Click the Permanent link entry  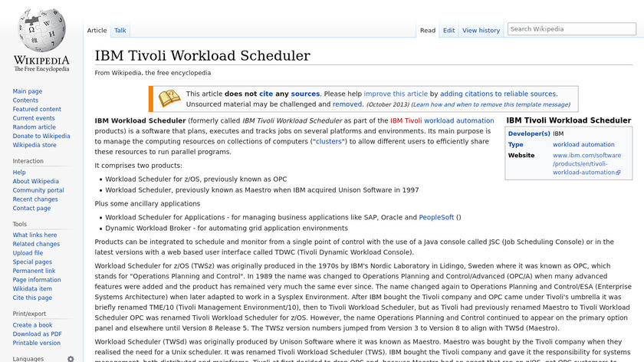pos(34,271)
